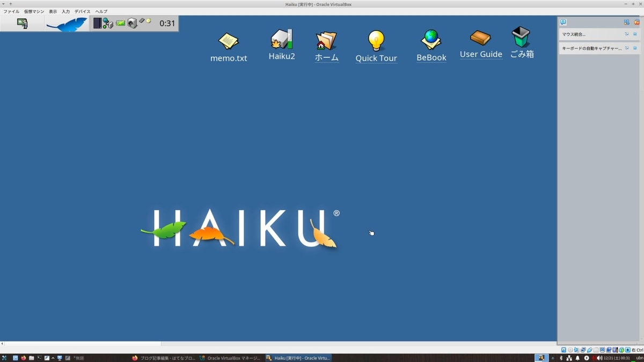Open the 表示 menu
The image size is (644, 362).
(53, 11)
